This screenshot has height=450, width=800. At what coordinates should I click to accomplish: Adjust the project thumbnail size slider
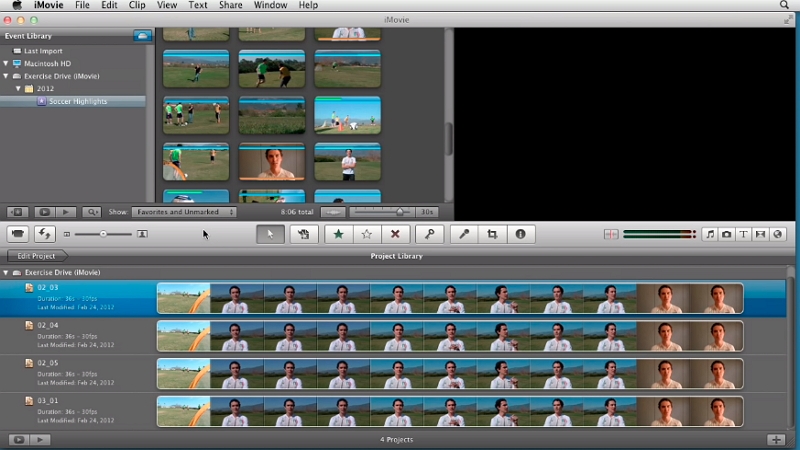tap(103, 234)
